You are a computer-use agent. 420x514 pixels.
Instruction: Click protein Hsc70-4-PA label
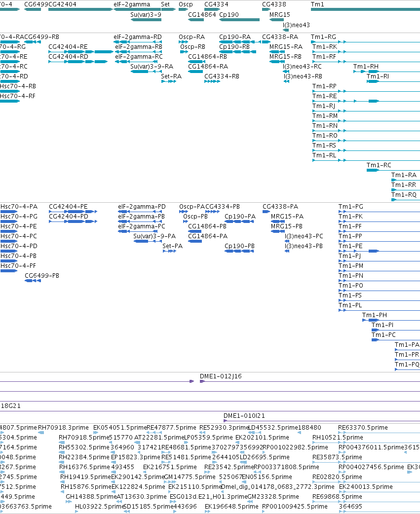(19, 207)
